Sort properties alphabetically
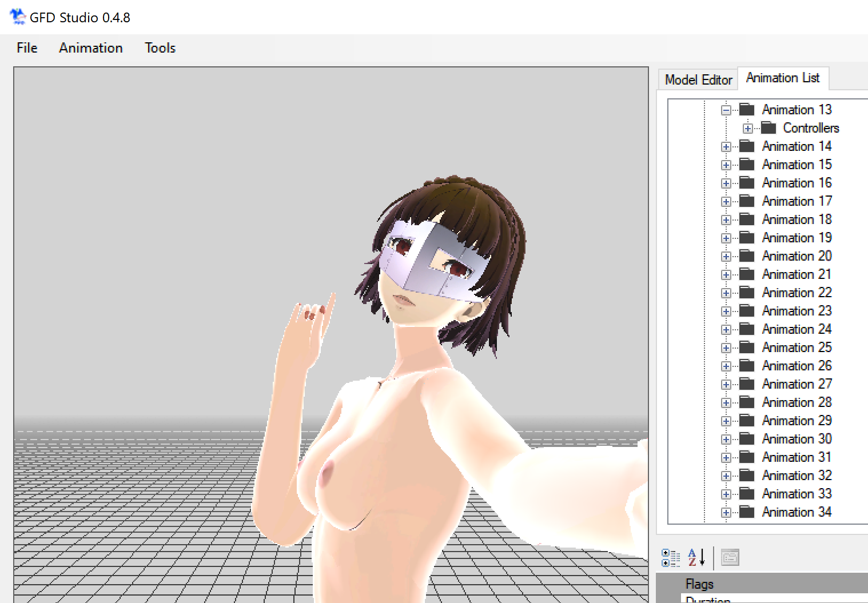 pos(696,557)
